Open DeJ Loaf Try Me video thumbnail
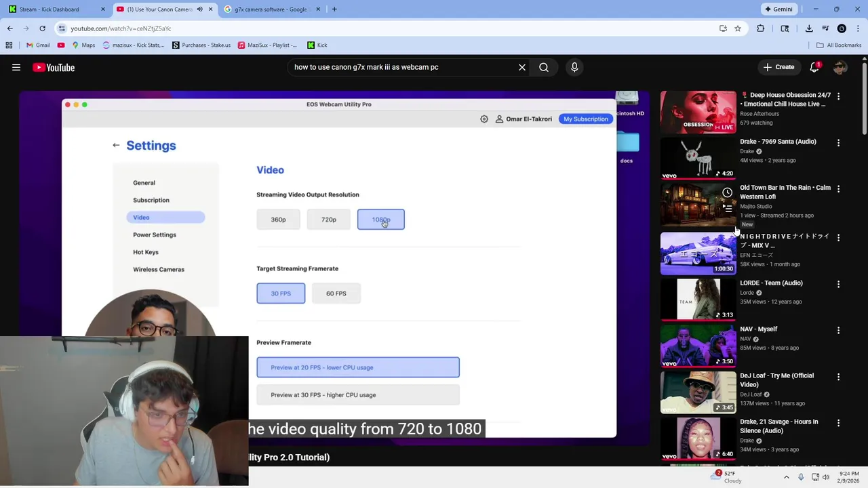 tap(698, 392)
